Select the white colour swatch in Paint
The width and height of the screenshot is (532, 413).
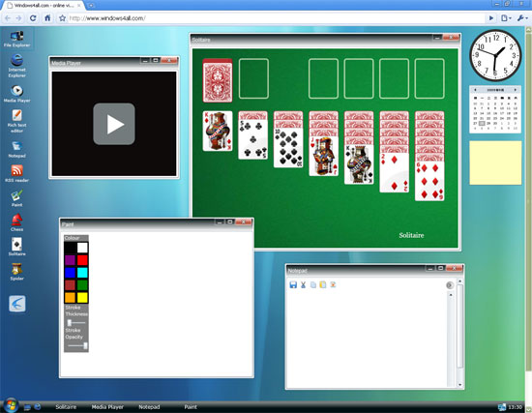82,248
